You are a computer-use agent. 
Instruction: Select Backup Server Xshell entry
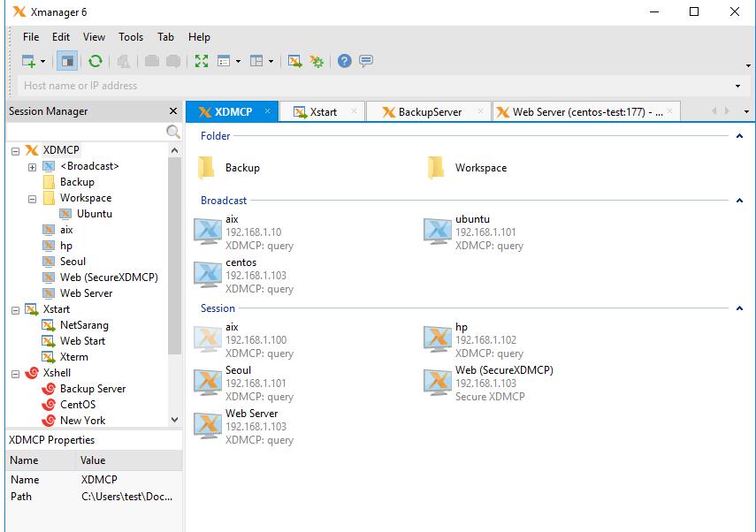(93, 389)
